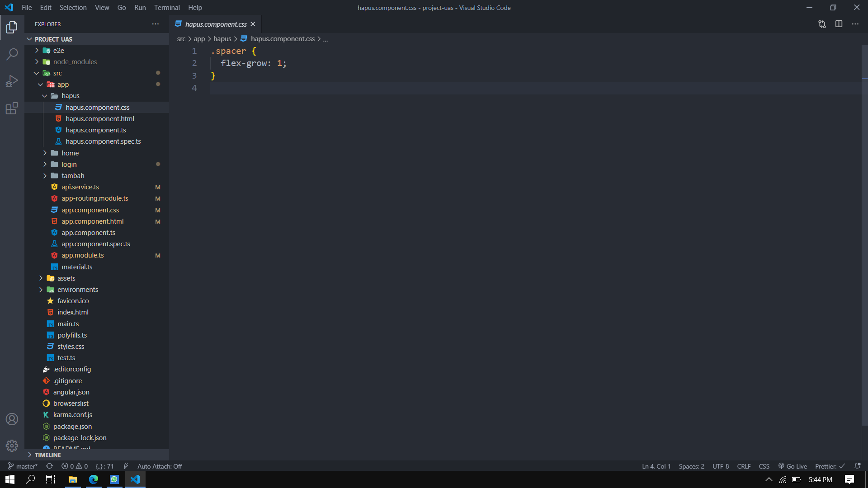
Task: Open hapus.component.html in the explorer
Action: (100, 118)
